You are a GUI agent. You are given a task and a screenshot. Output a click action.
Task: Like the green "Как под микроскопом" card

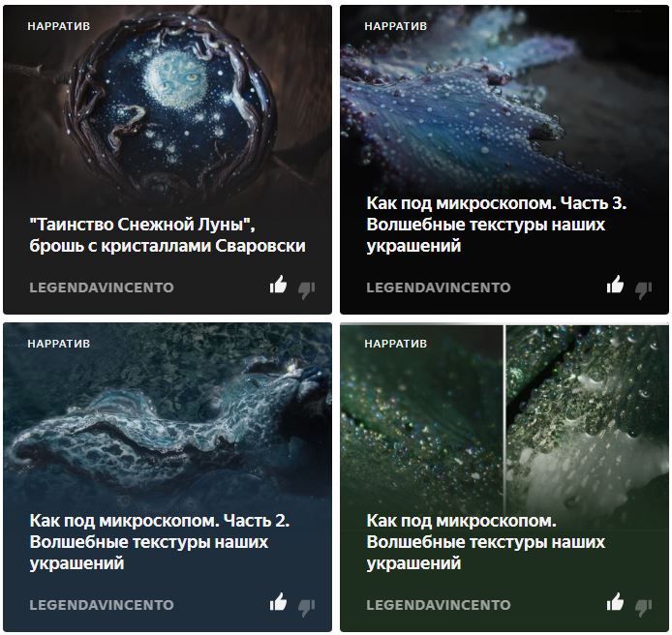[x=615, y=602]
